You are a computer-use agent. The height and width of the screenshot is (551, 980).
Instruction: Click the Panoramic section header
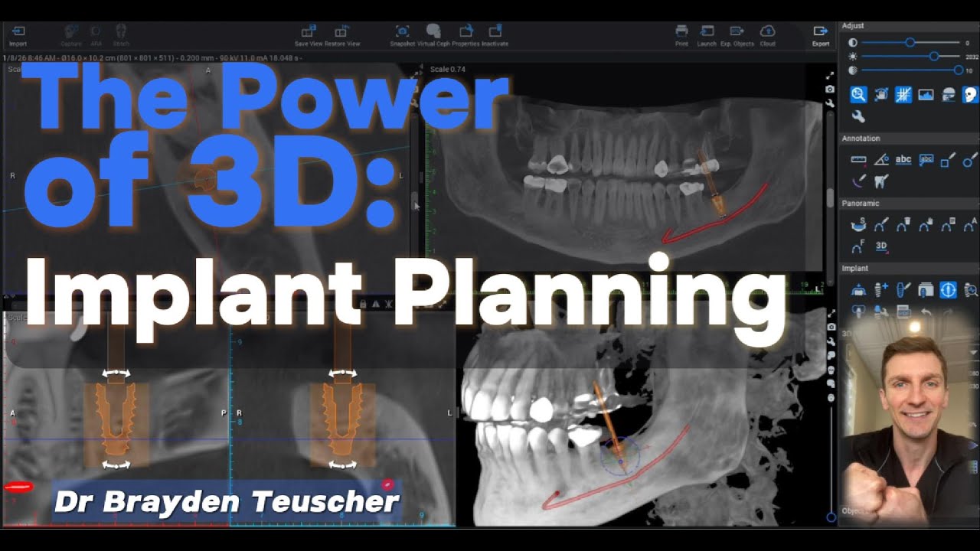tap(861, 204)
